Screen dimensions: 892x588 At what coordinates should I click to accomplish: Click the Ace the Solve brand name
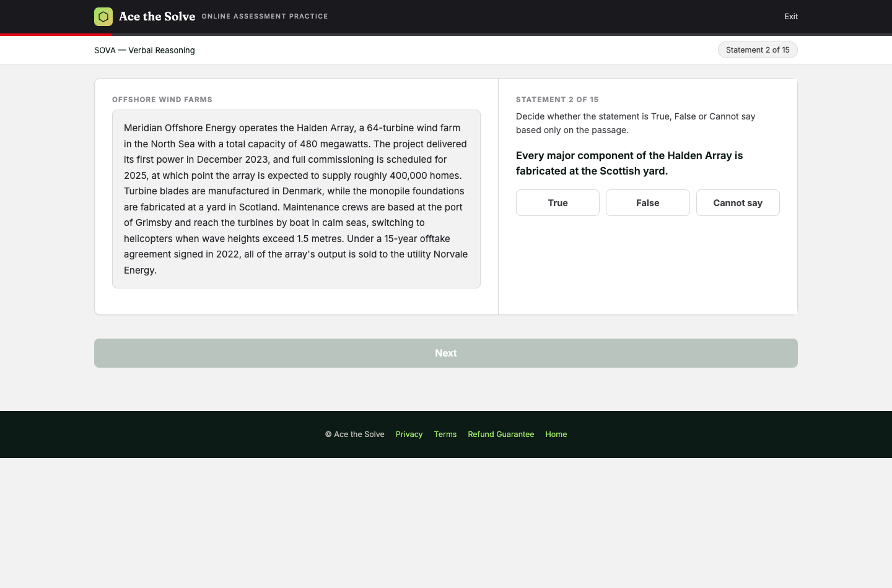(157, 17)
